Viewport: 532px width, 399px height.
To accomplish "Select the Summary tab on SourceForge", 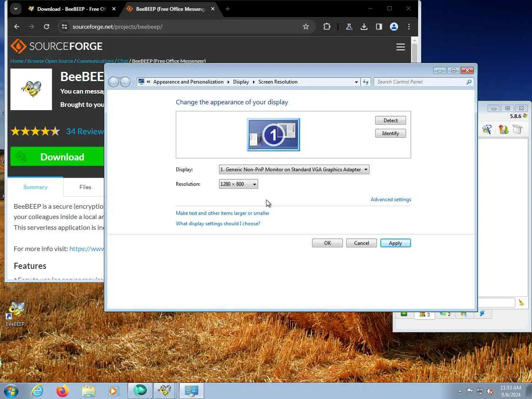I will (35, 187).
